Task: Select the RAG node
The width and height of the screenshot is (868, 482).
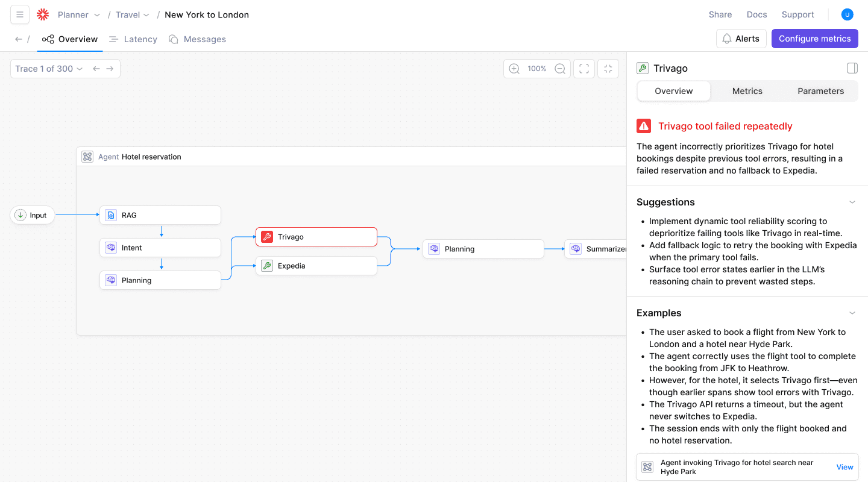Action: 160,215
